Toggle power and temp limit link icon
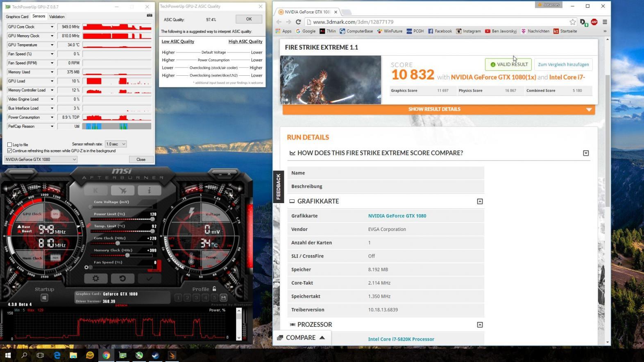This screenshot has height=362, width=644. [88, 225]
